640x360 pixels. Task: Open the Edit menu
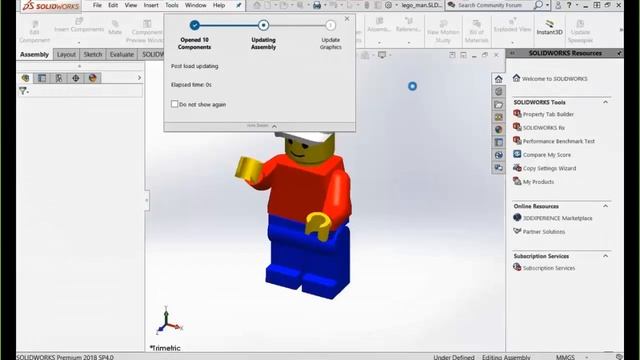point(113,5)
